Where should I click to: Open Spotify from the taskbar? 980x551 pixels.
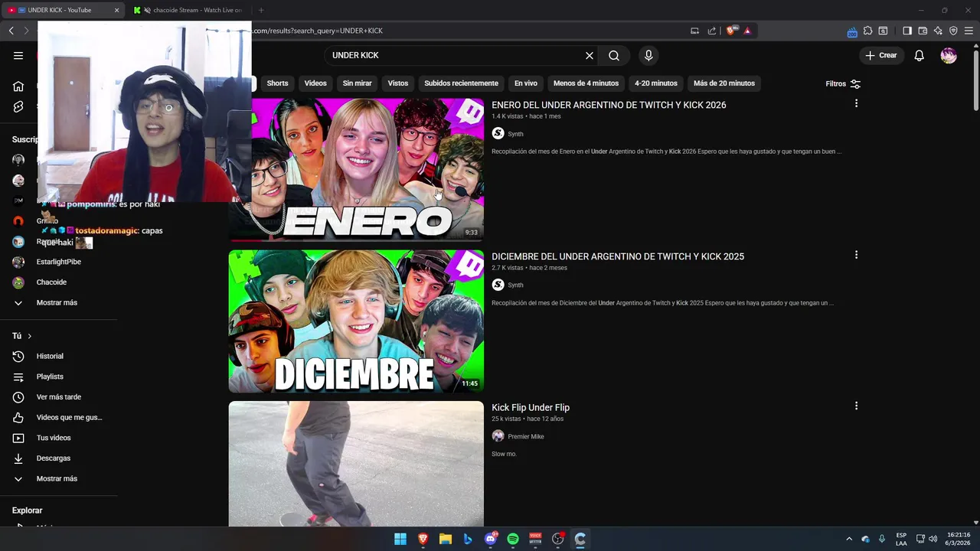click(513, 539)
